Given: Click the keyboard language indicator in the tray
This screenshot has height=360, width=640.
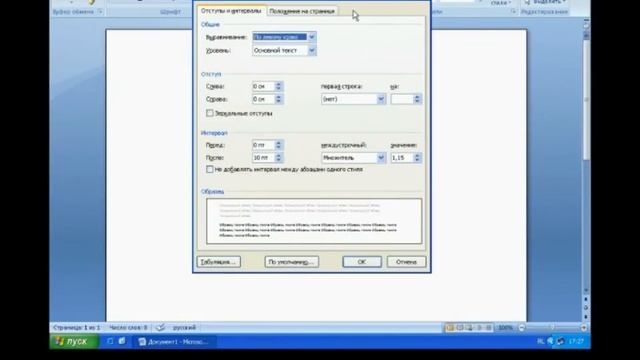Looking at the screenshot, I should tap(541, 341).
